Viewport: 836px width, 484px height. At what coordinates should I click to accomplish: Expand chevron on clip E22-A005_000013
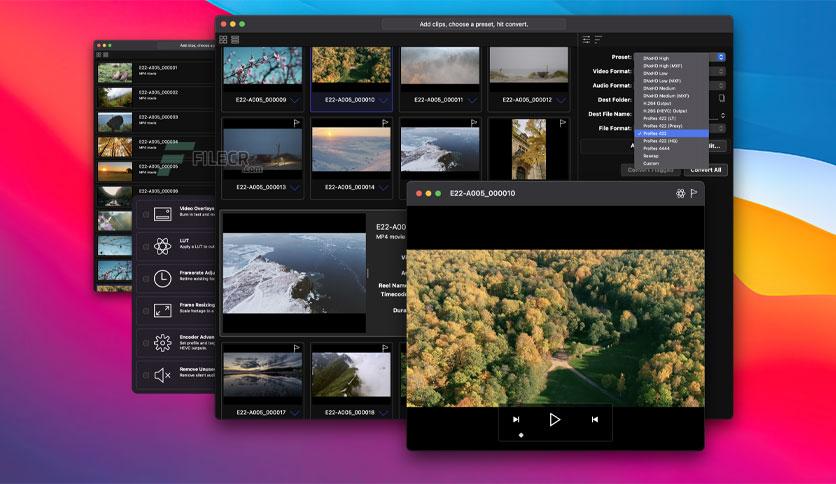tap(295, 187)
